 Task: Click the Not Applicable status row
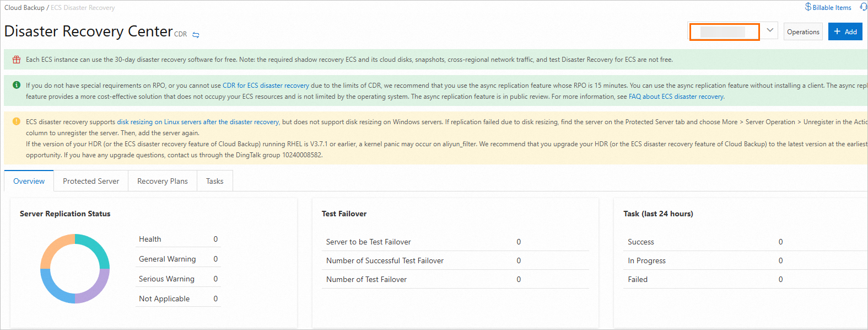pyautogui.click(x=178, y=299)
